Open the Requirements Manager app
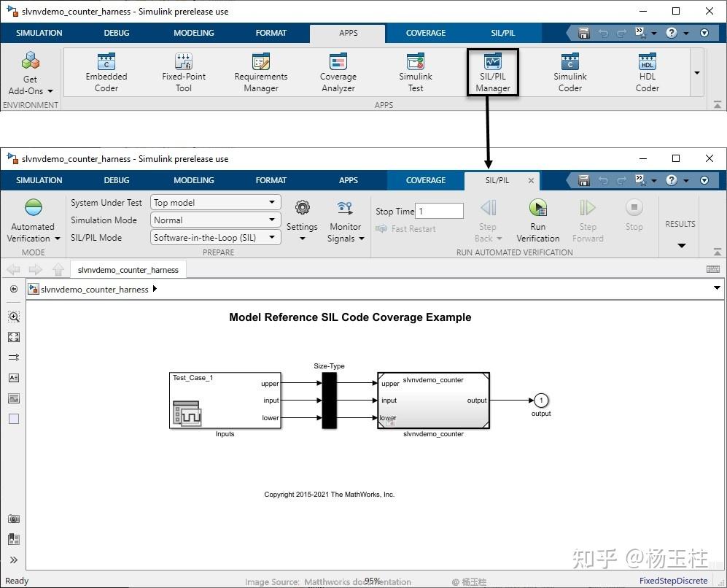The image size is (727, 588). pos(260,72)
